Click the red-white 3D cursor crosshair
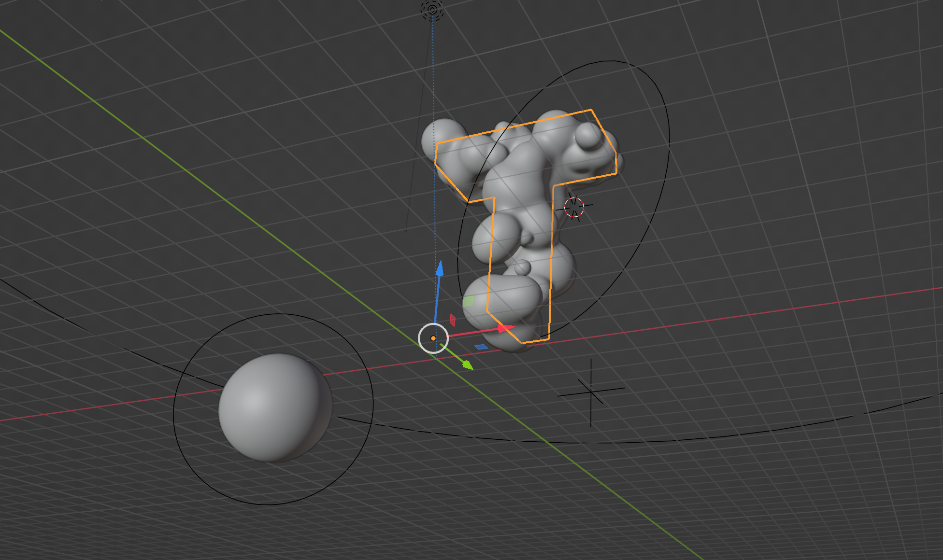This screenshot has height=560, width=943. point(574,208)
